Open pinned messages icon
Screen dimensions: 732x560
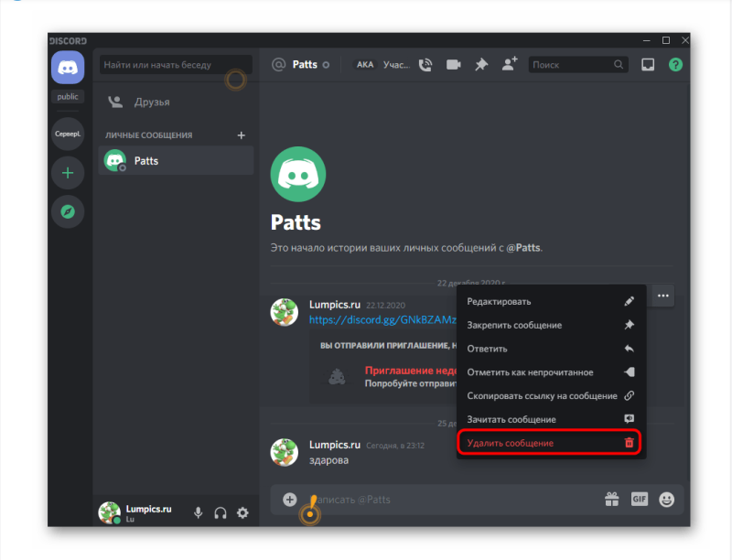(481, 64)
